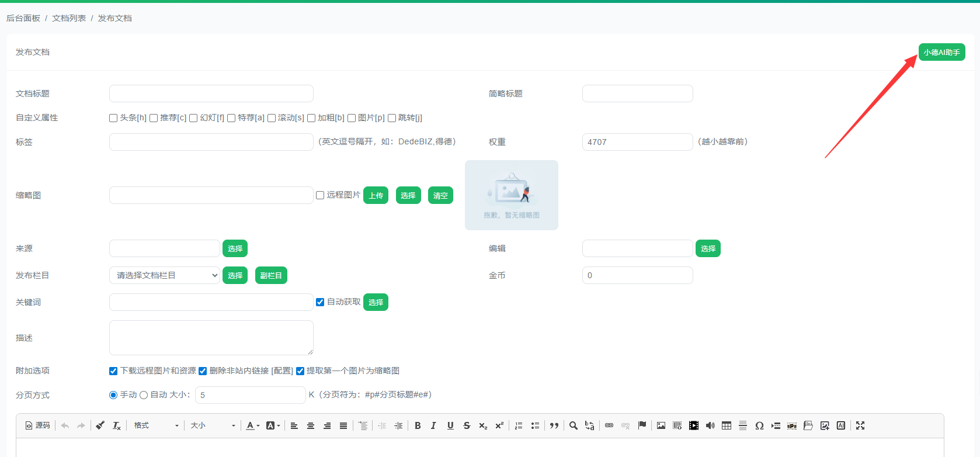Open the 请选择文档栏目 dropdown
This screenshot has height=457, width=980.
coord(165,275)
